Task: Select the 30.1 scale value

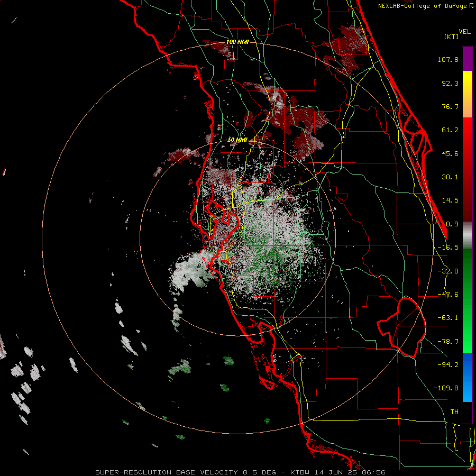Action: (x=450, y=177)
